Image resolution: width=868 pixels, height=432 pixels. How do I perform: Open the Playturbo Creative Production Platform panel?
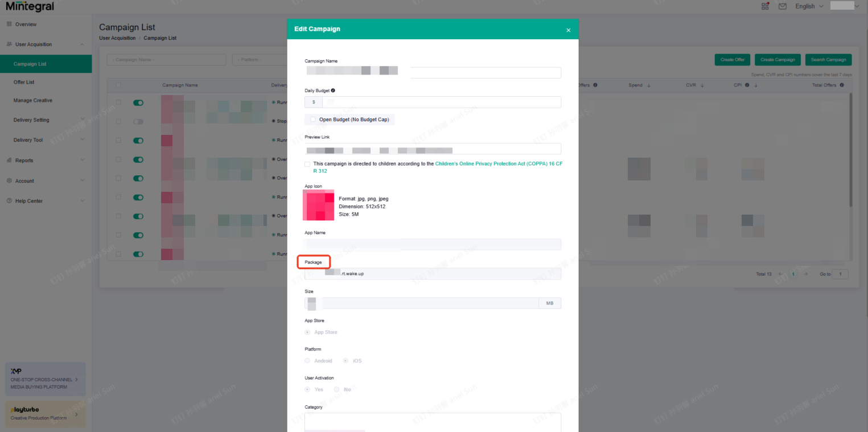(45, 414)
